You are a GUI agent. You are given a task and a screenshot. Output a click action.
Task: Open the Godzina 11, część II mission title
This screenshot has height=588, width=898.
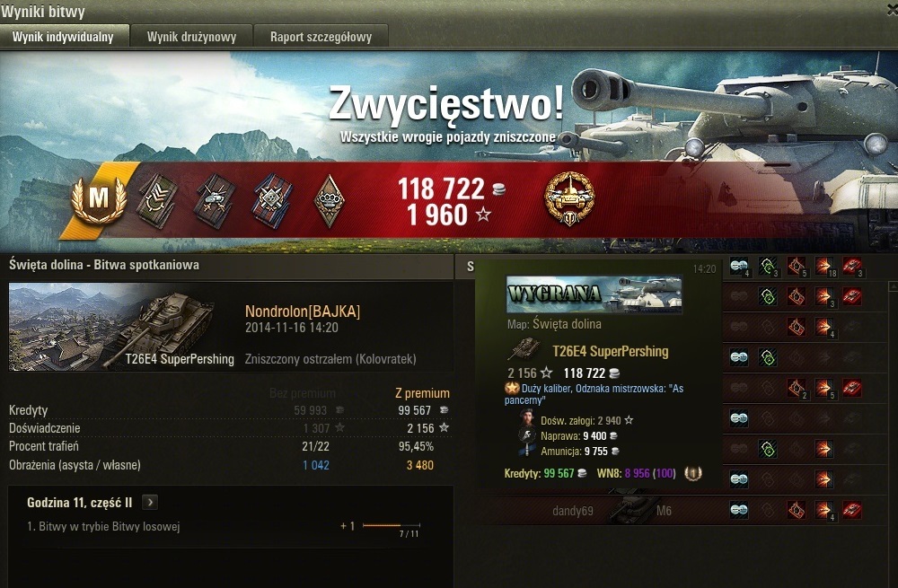pyautogui.click(x=80, y=503)
